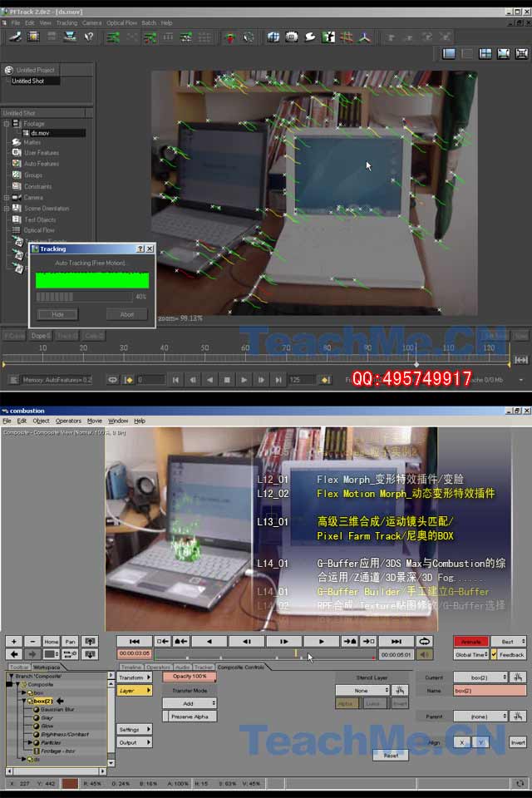Click the fullscreen viewport icon in PFTrack
The width and height of the screenshot is (532, 798).
[x=521, y=53]
